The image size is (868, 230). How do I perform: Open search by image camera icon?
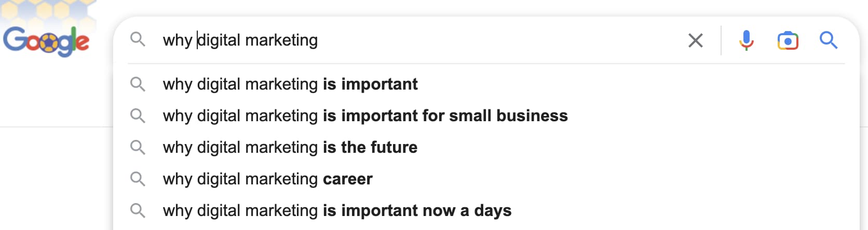(788, 40)
